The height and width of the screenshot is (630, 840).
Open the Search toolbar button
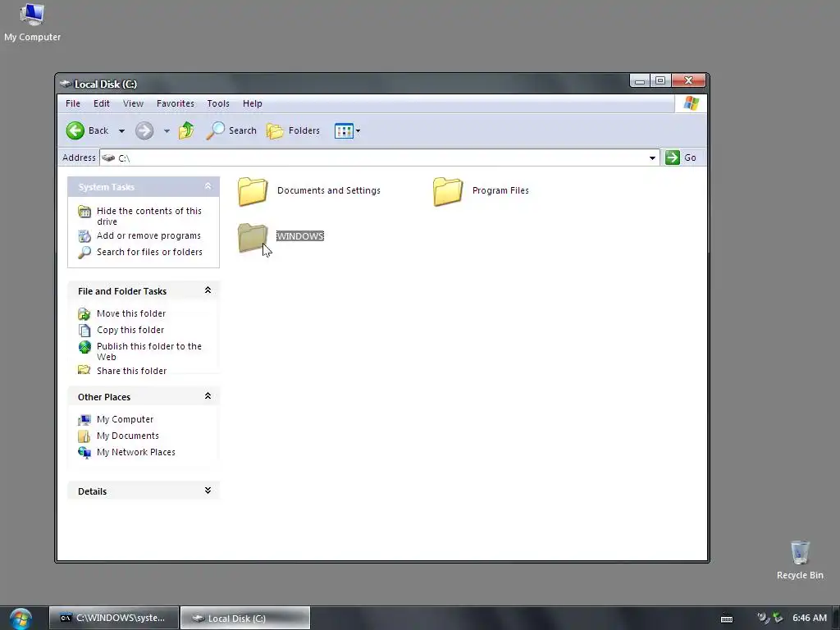[x=231, y=130]
